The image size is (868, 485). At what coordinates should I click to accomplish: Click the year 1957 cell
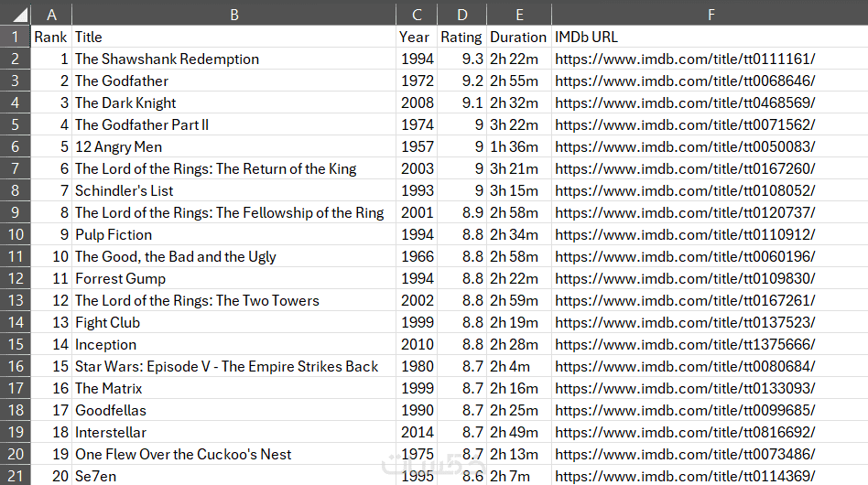[x=418, y=146]
